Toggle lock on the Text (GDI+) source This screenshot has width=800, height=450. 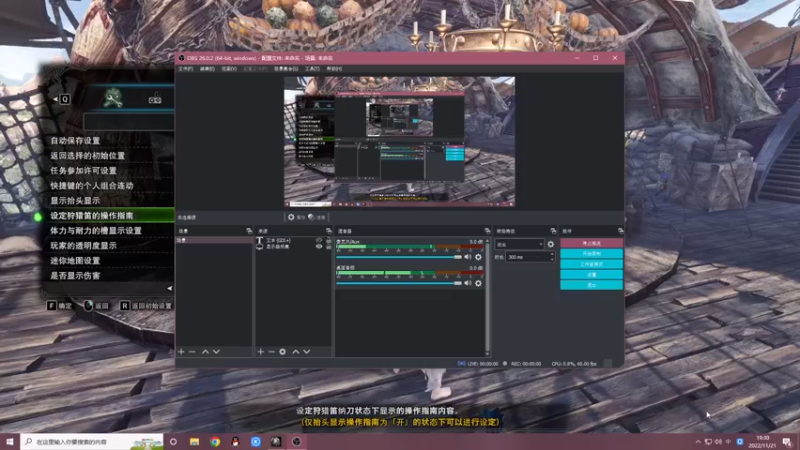click(329, 240)
